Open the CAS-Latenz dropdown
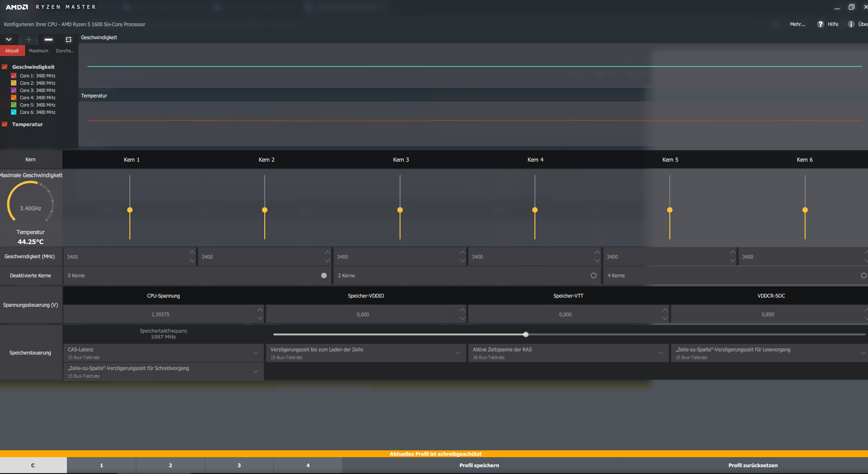The width and height of the screenshot is (868, 474). click(164, 353)
